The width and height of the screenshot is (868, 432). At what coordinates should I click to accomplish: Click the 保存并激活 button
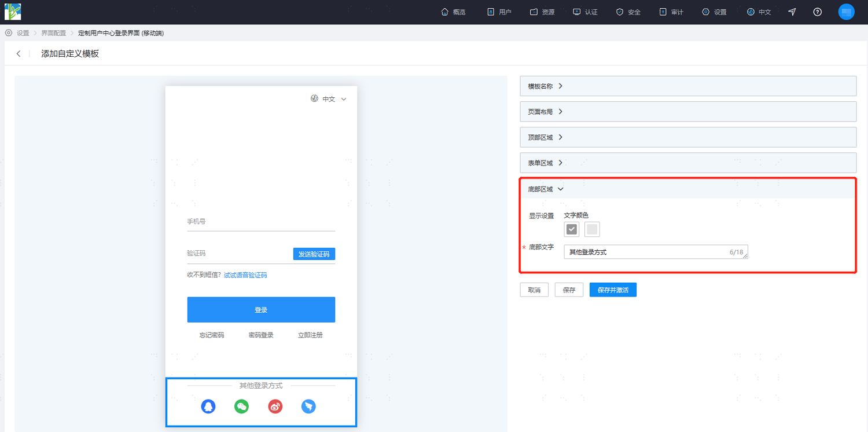(613, 290)
